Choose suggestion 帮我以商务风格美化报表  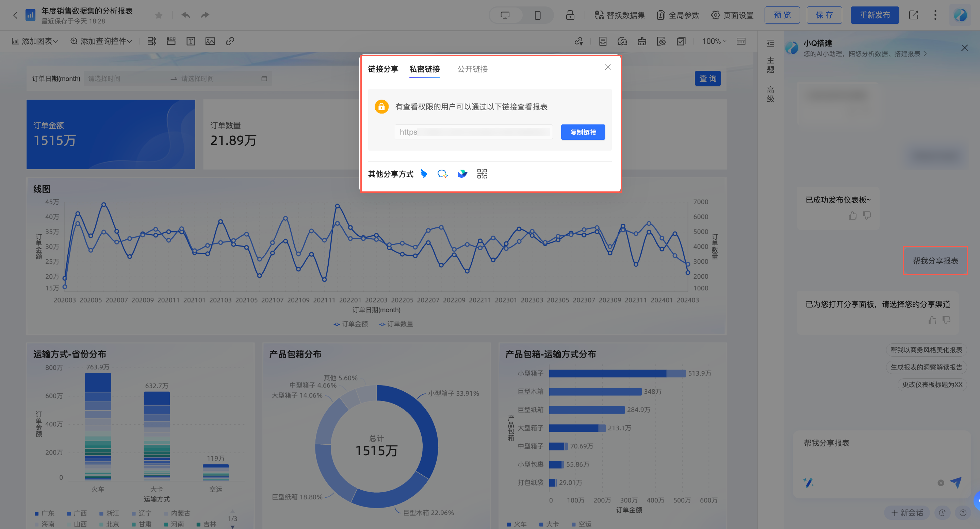(x=926, y=349)
